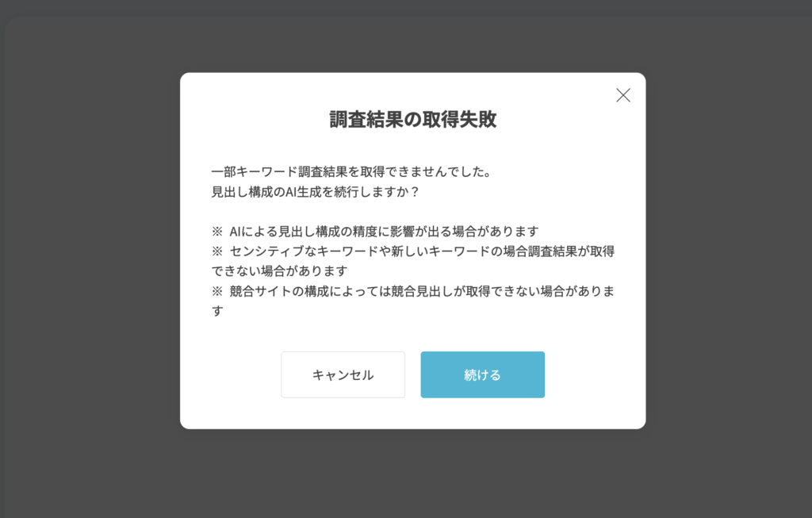This screenshot has width=812, height=518.
Task: Click the note about AIによる見出し構成の精度
Action: pyautogui.click(x=375, y=231)
